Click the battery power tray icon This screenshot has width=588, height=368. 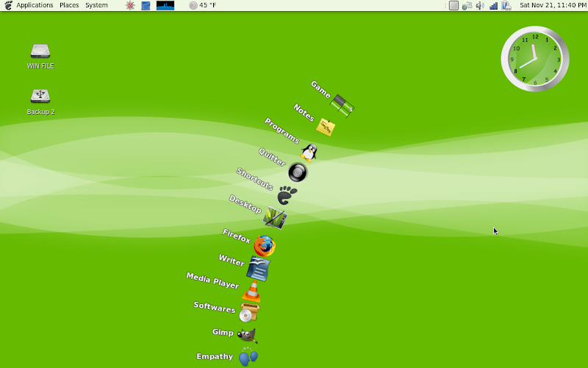pos(506,5)
